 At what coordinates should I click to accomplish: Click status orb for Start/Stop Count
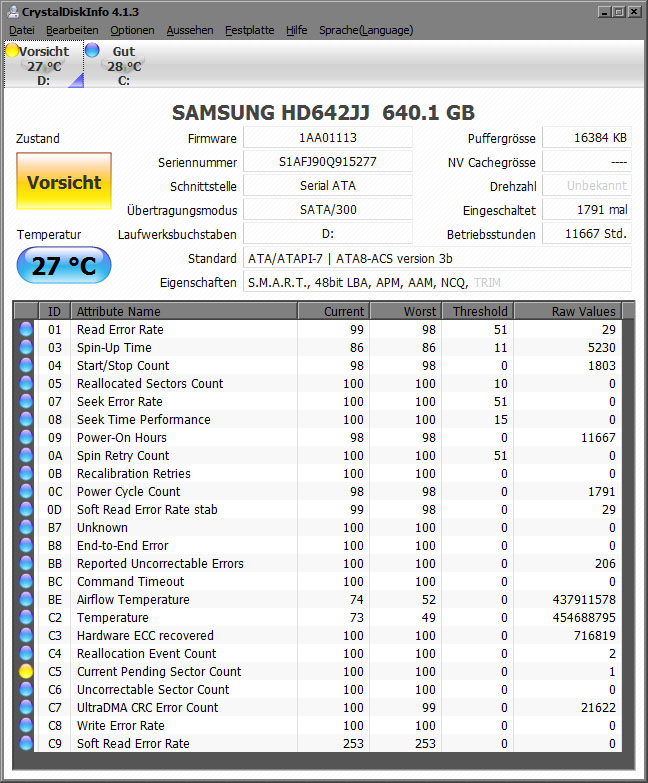25,366
